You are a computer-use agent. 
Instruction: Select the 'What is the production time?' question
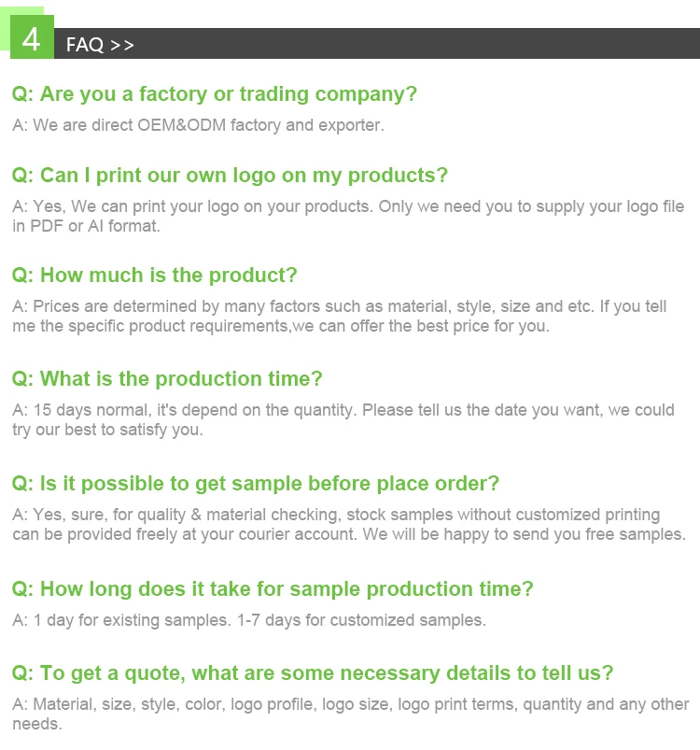click(x=167, y=379)
